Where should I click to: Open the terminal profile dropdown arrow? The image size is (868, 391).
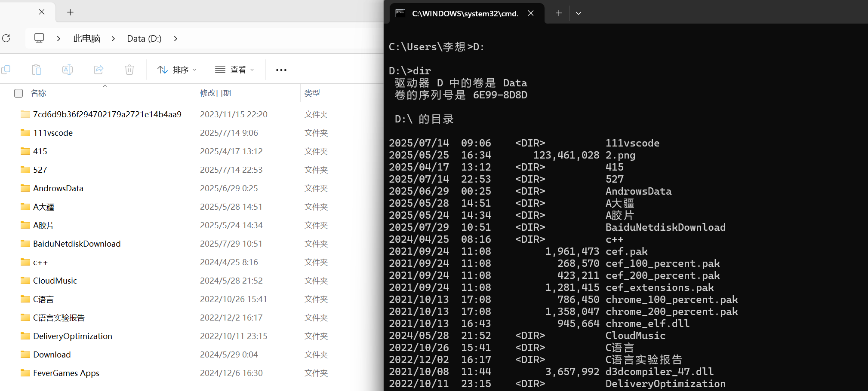click(579, 13)
